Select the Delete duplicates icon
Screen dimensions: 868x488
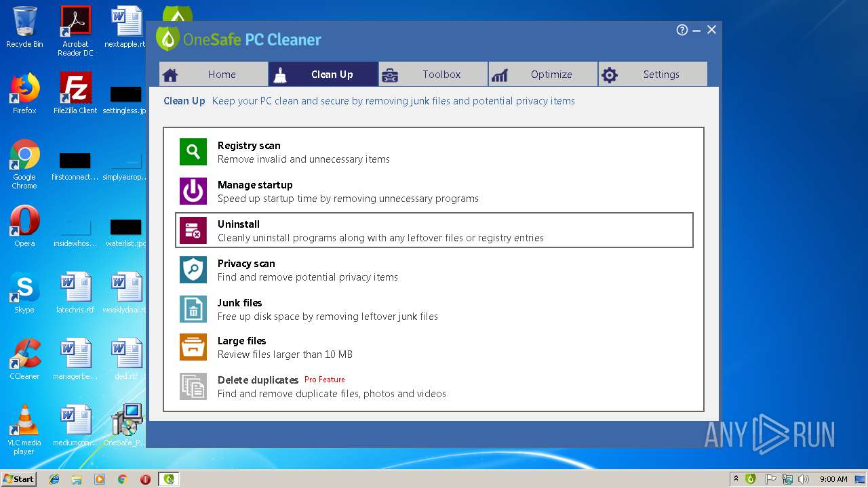(x=193, y=386)
